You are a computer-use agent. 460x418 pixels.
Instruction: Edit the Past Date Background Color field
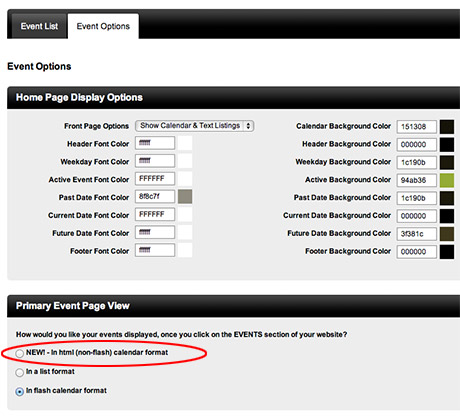[417, 198]
